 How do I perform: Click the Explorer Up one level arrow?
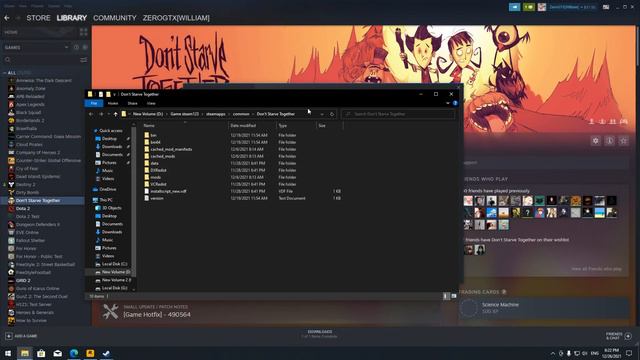[x=116, y=114]
